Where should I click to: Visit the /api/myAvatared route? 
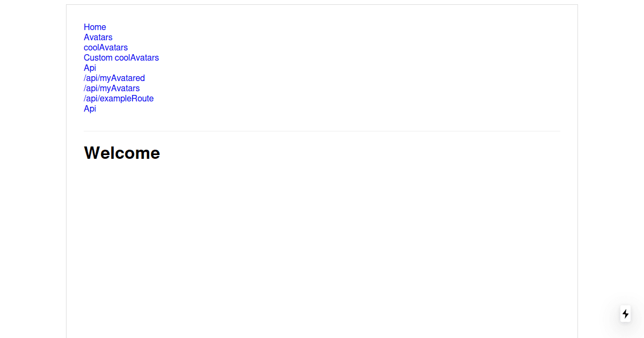[x=114, y=78]
